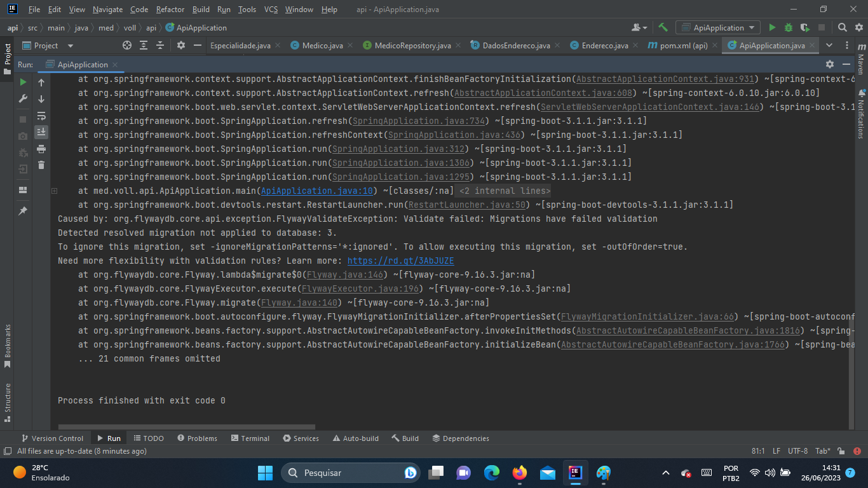Toggle the Project side tool window button

(x=8, y=59)
